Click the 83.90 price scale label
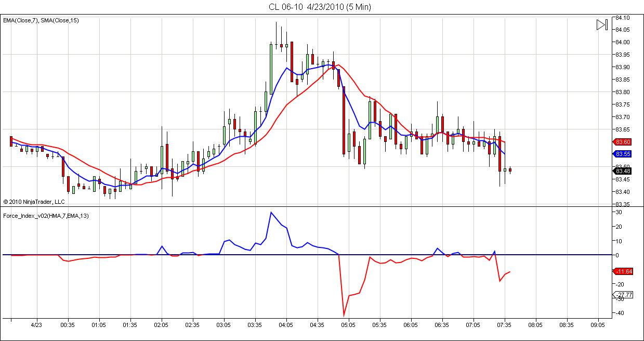The width and height of the screenshot is (644, 341). 623,67
